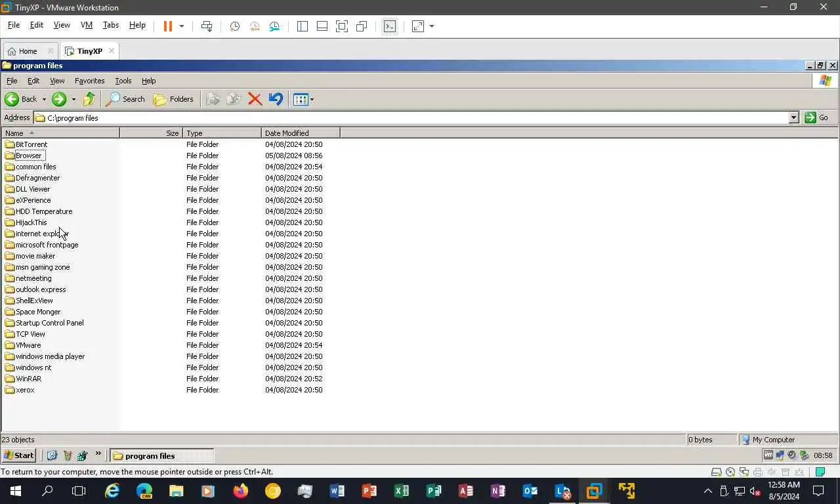The image size is (840, 504).
Task: Toggle VMware library sidebar view icon
Action: pyautogui.click(x=303, y=26)
